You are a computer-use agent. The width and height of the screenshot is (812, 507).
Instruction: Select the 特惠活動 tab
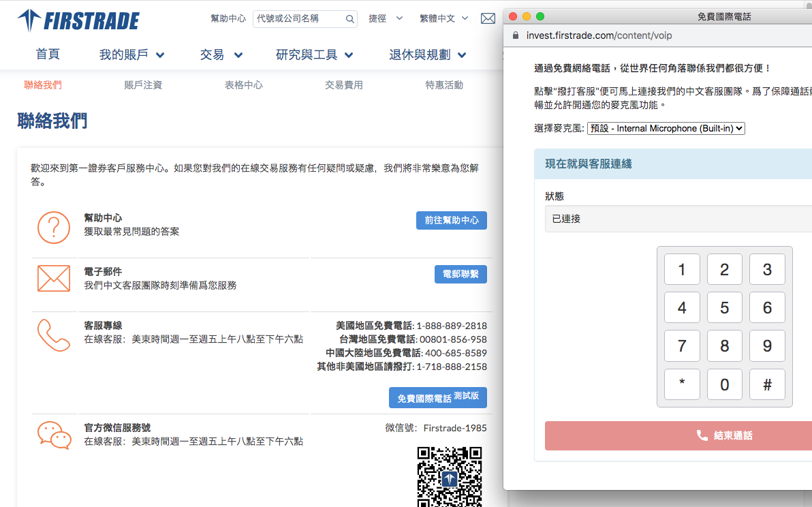444,85
